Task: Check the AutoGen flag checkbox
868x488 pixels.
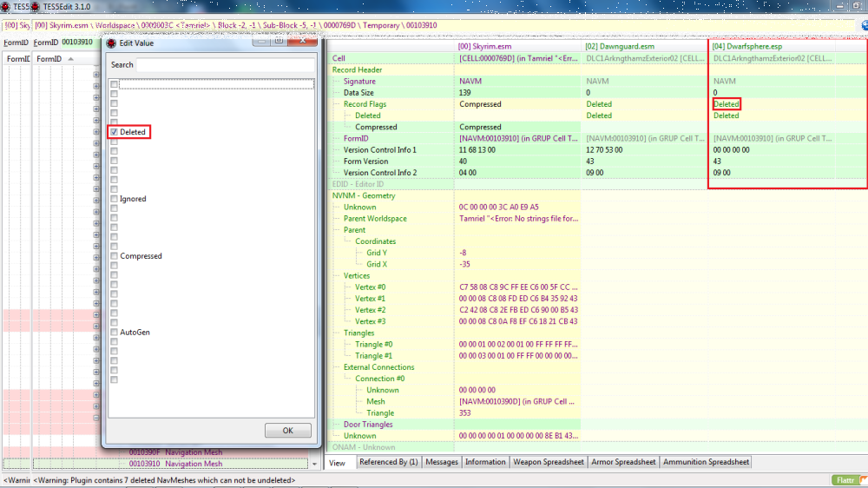Action: [x=114, y=333]
